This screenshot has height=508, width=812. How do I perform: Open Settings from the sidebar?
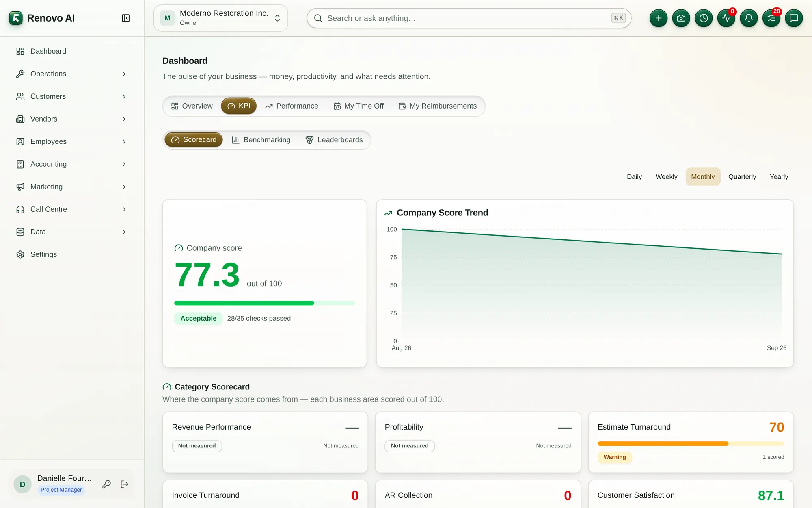pos(72,254)
